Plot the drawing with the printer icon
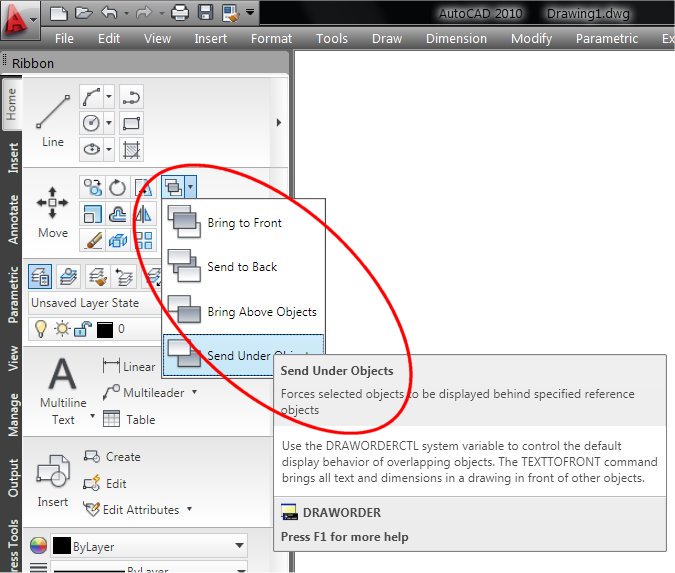 coord(180,13)
